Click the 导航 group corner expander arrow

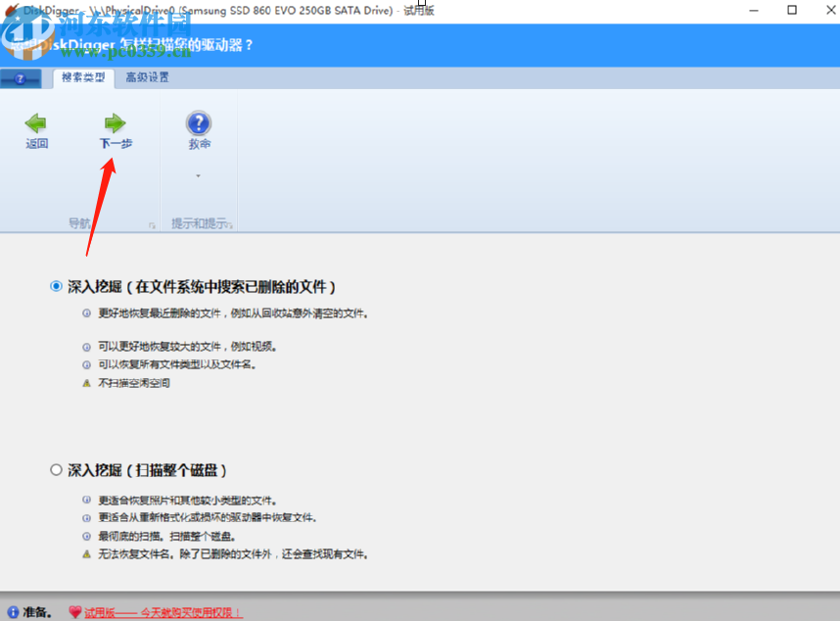[152, 223]
